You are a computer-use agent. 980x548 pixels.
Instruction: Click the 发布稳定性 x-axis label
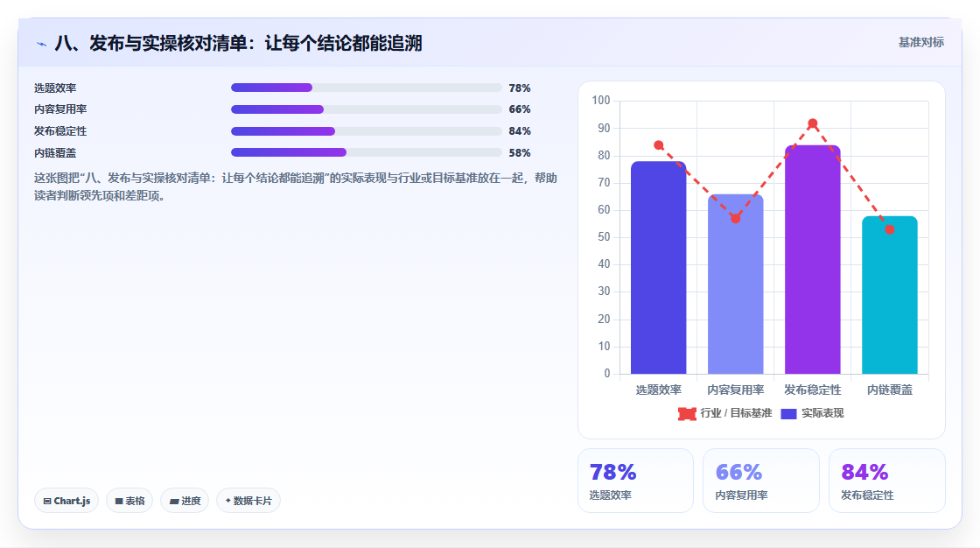[813, 390]
